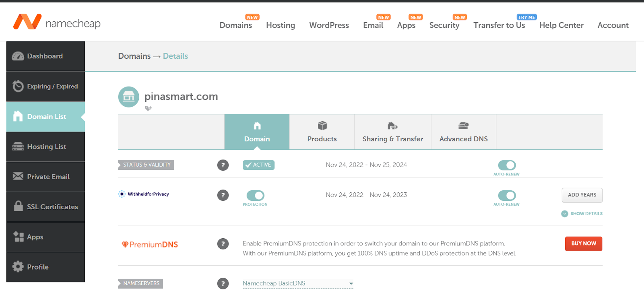Click the Buy Now button
644x297 pixels.
(x=584, y=244)
